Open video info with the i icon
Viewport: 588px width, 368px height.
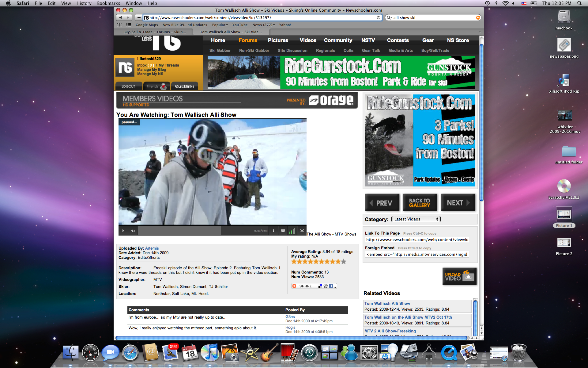tap(273, 231)
